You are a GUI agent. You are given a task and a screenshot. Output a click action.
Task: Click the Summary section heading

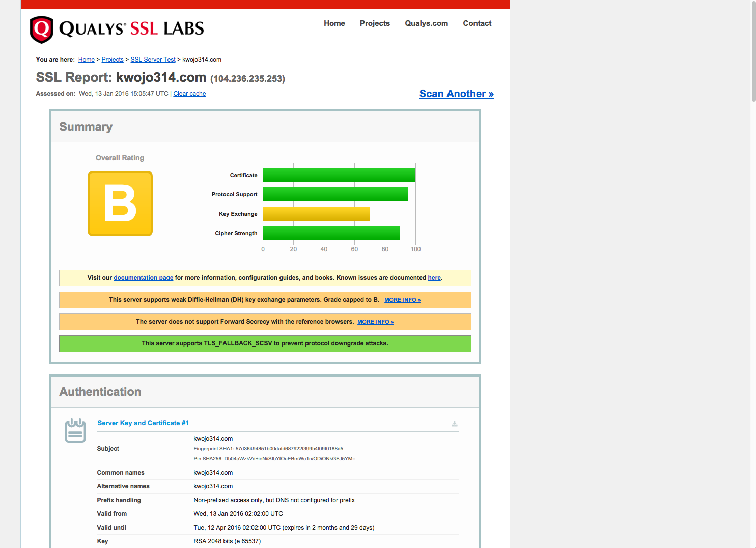[86, 127]
